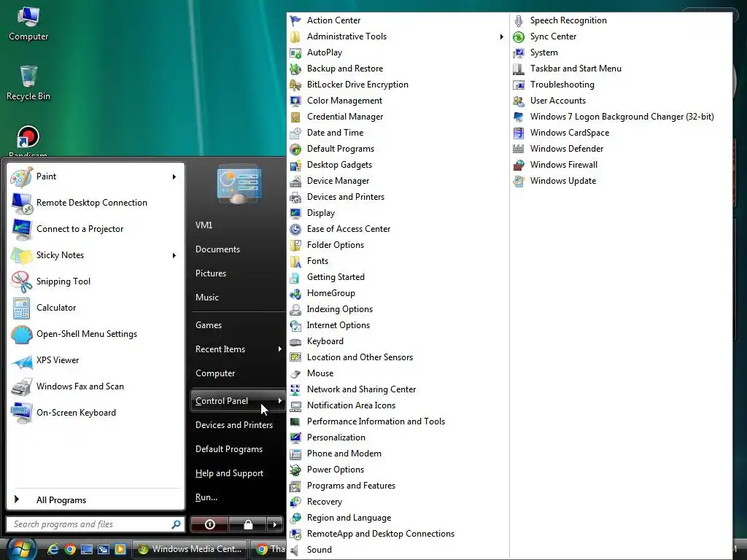Click the Ease of Access Center icon
747x560 pixels.
[x=295, y=229]
